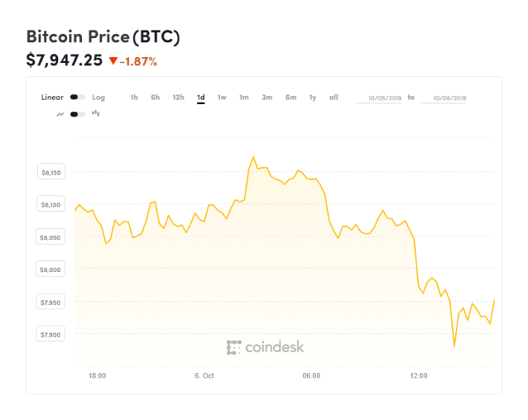Toggle the line/candlestick chart switch
The height and width of the screenshot is (420, 528).
pos(77,114)
